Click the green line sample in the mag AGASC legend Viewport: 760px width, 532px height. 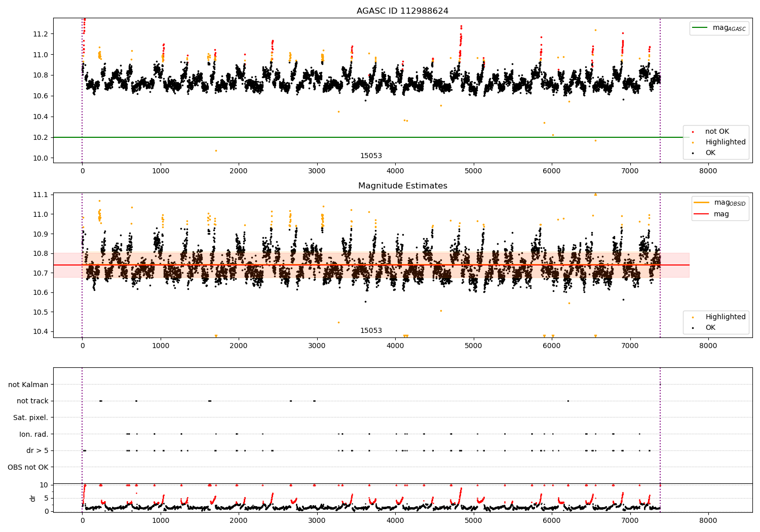tap(701, 28)
